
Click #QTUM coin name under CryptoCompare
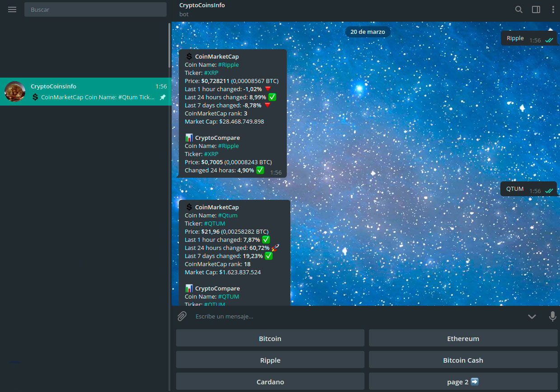229,297
